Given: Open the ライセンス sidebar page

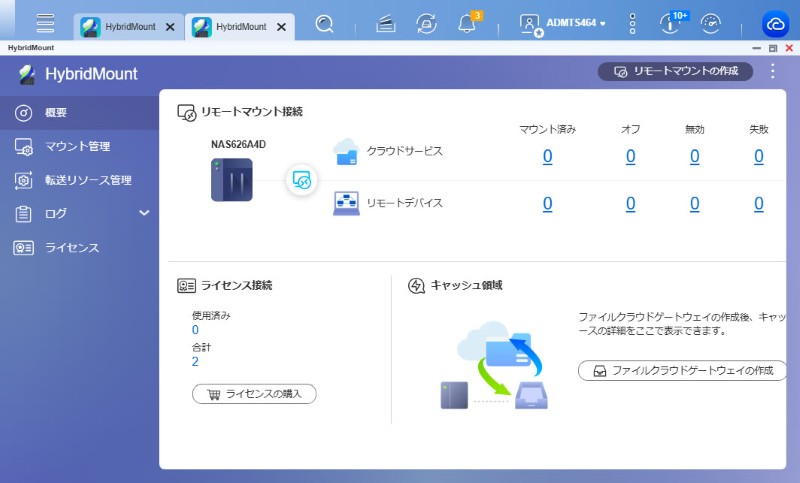Looking at the screenshot, I should pyautogui.click(x=71, y=247).
